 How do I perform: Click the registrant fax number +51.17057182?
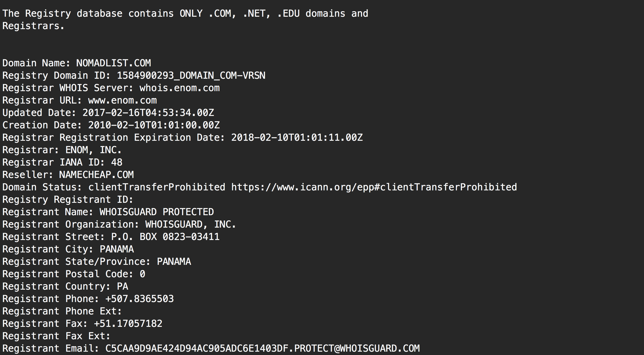tap(128, 324)
